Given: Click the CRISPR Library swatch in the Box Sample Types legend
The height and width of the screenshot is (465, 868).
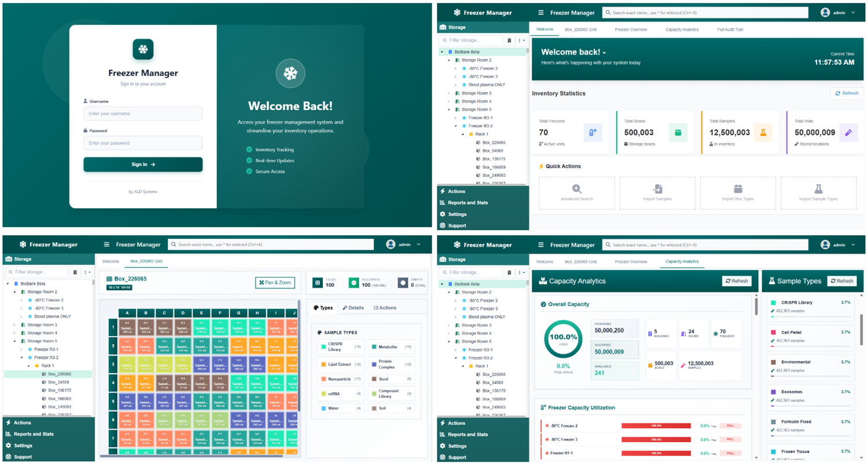Looking at the screenshot, I should tap(323, 346).
